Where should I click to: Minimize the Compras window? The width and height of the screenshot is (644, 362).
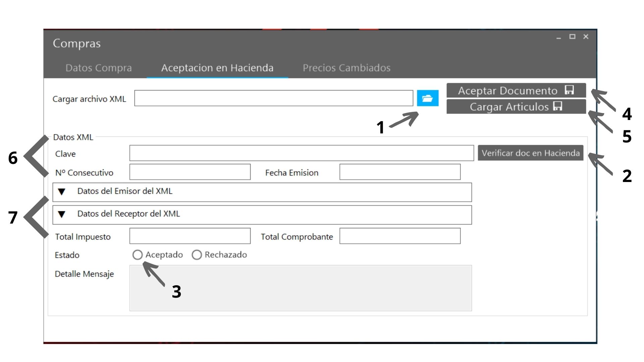(x=558, y=37)
